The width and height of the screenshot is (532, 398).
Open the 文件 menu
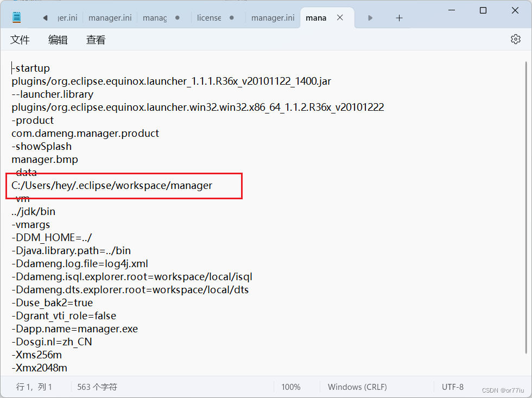pyautogui.click(x=20, y=39)
